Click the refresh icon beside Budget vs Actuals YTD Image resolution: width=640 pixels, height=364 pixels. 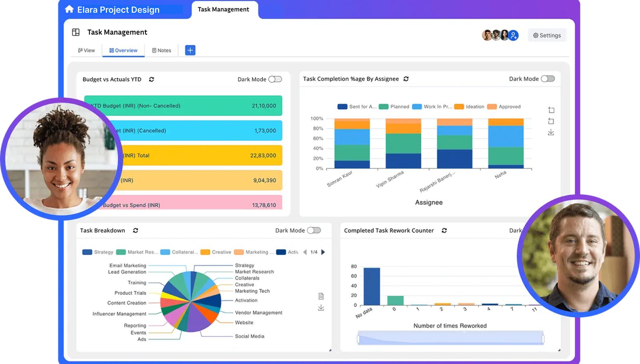pos(152,79)
